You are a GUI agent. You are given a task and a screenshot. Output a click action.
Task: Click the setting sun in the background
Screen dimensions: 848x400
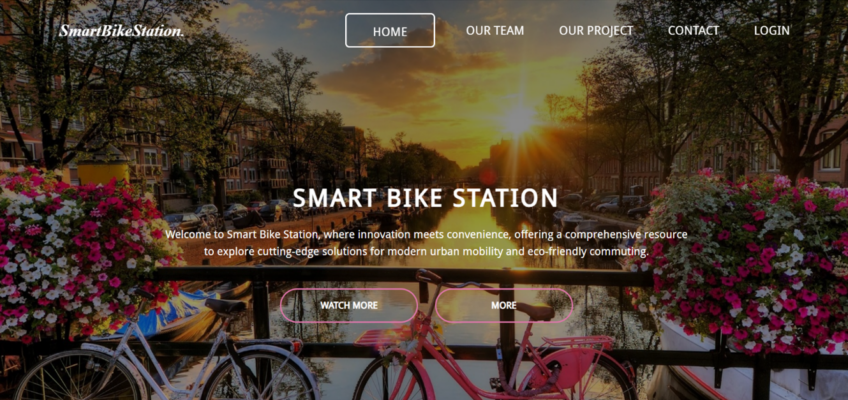click(x=518, y=120)
